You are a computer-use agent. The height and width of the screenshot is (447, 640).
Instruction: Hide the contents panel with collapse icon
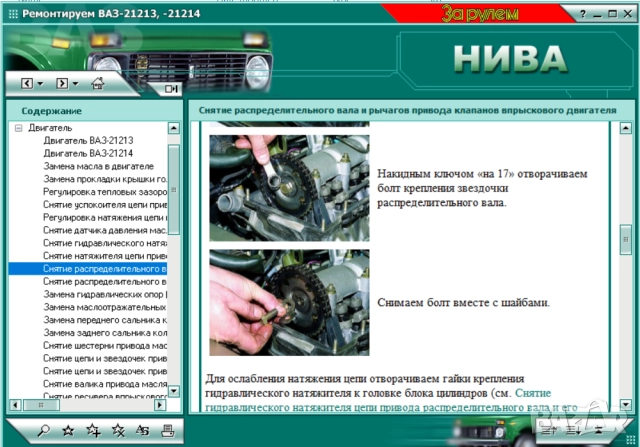[168, 88]
